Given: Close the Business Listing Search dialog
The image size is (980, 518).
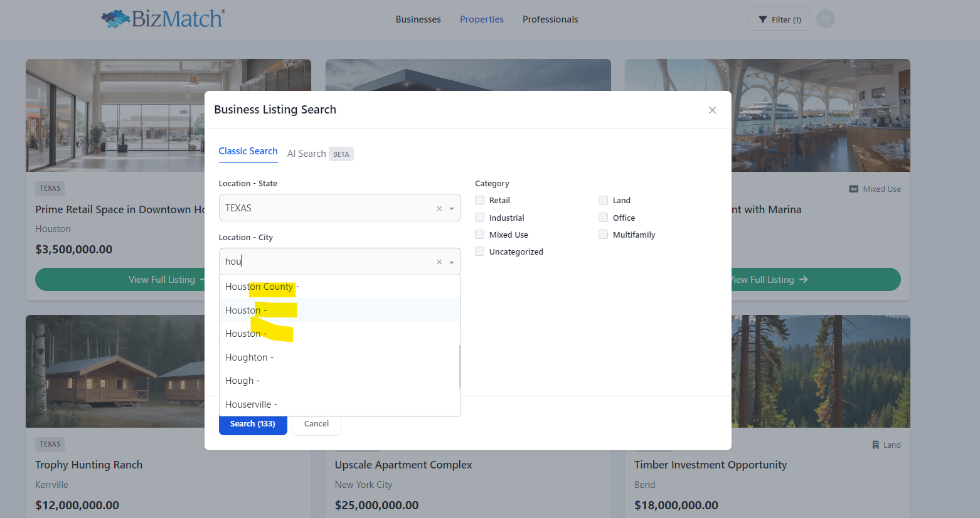Looking at the screenshot, I should tap(712, 110).
